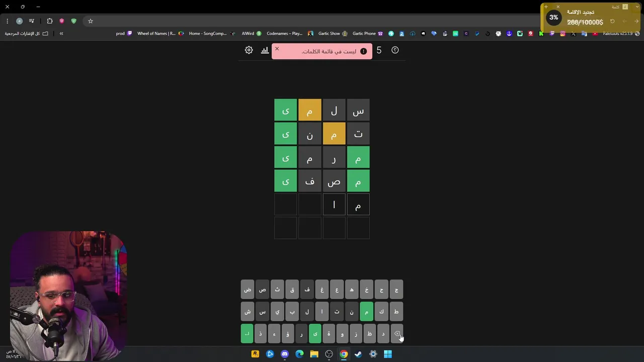Open the 'Gartic Phone' bookmark
Image resolution: width=644 pixels, height=362 pixels.
368,34
